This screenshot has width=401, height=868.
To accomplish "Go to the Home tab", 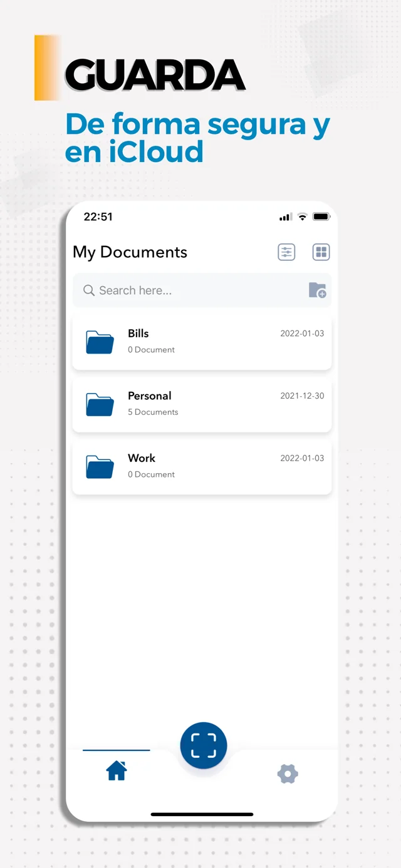I will tap(117, 771).
